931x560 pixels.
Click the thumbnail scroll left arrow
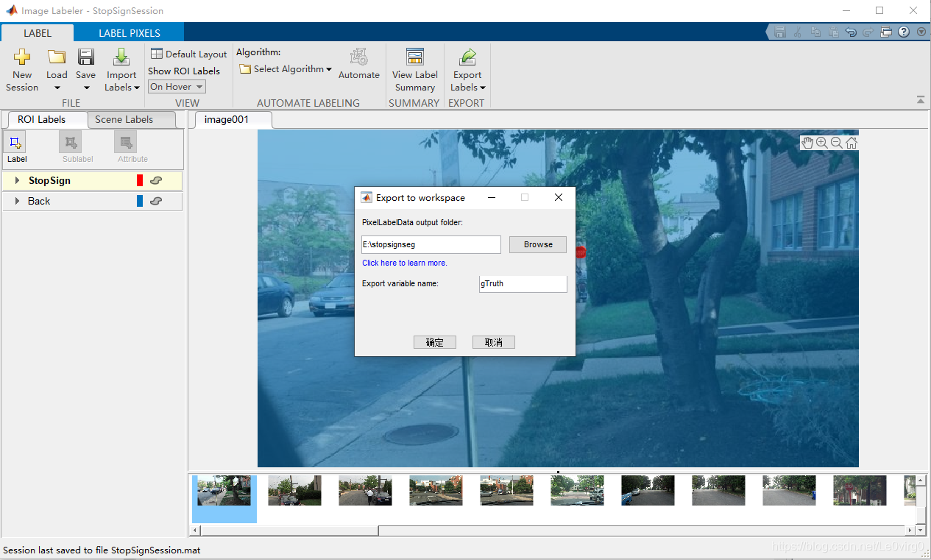196,530
